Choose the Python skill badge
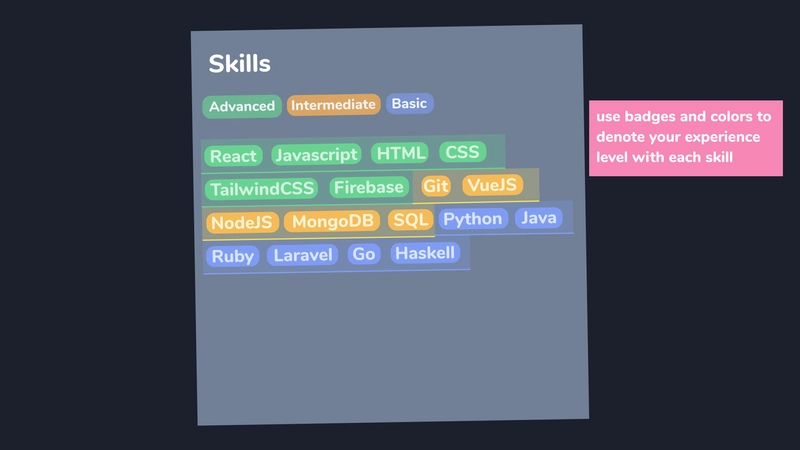This screenshot has width=800, height=450. 473,219
